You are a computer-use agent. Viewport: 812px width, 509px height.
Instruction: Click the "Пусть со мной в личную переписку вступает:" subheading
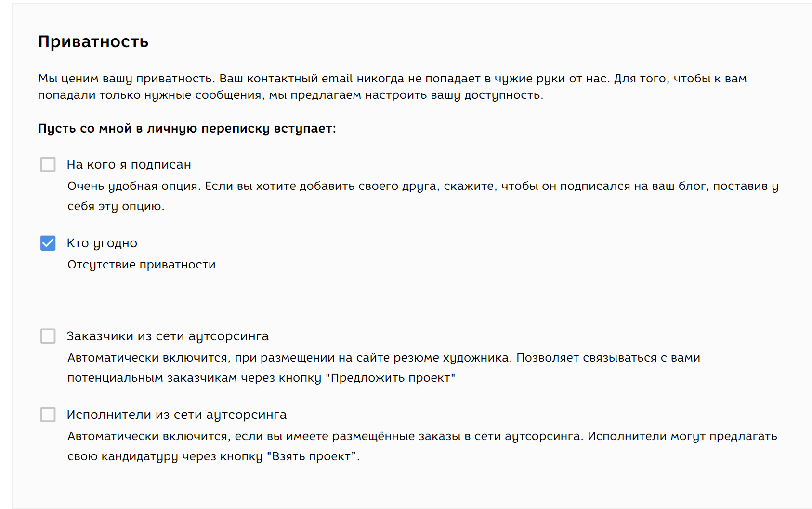(x=187, y=129)
